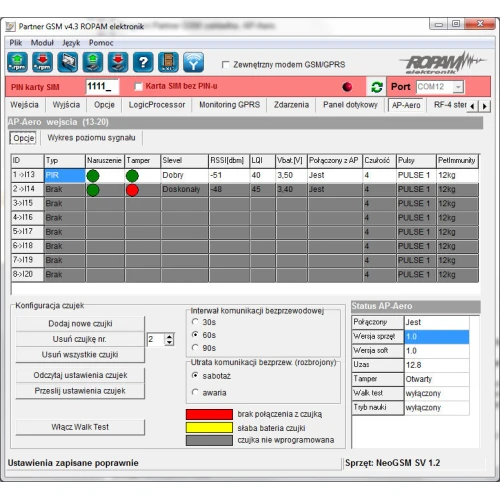The image size is (500, 500).
Task: Select the PIR type cell in row 1->I13
Action: 65,175
